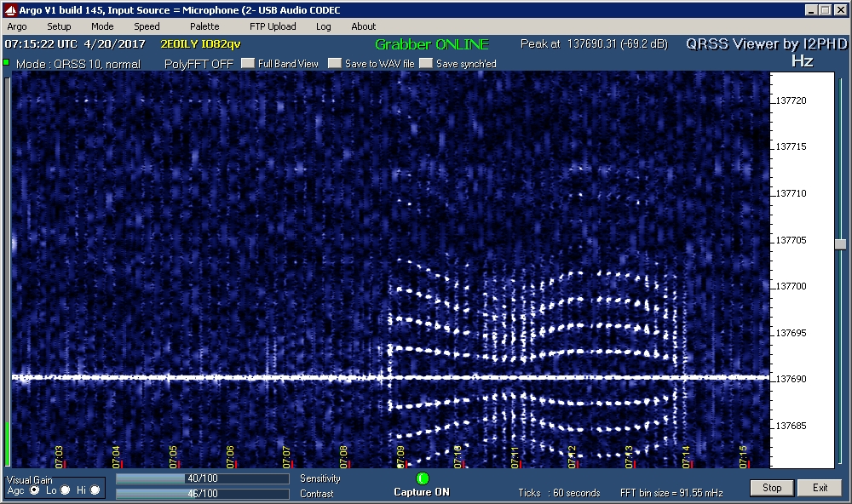Image resolution: width=852 pixels, height=504 pixels.
Task: Click the 137715 frequency scale label
Action: coord(792,146)
